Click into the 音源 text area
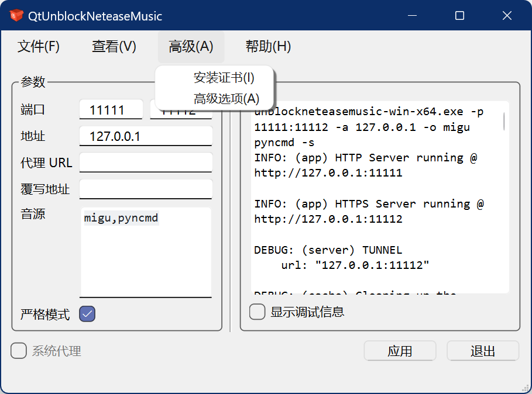Viewport: 532px width, 394px height. pos(146,257)
